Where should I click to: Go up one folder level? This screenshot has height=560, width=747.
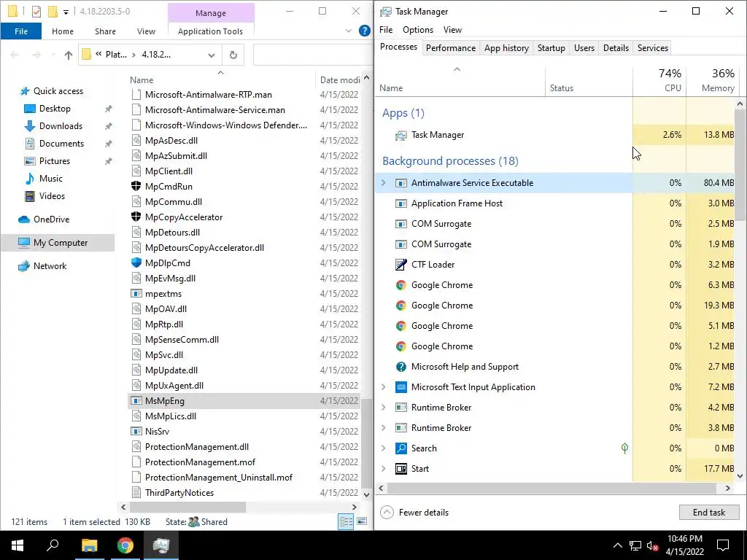tap(68, 55)
